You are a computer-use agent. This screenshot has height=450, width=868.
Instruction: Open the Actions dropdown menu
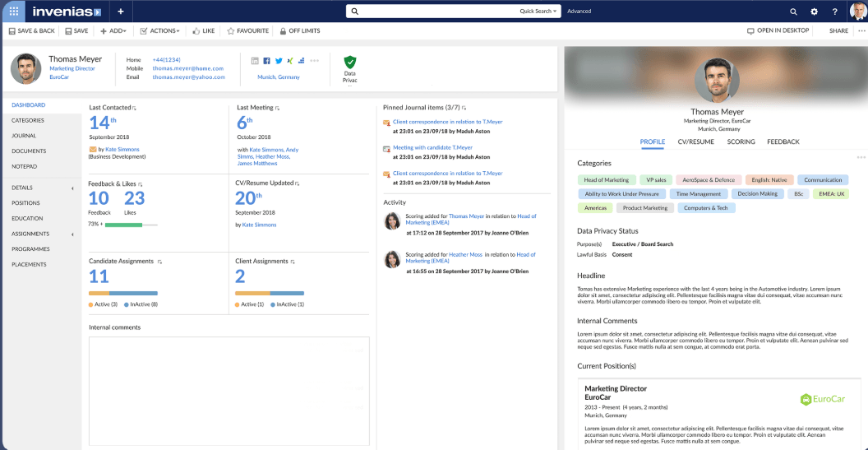[x=159, y=31]
